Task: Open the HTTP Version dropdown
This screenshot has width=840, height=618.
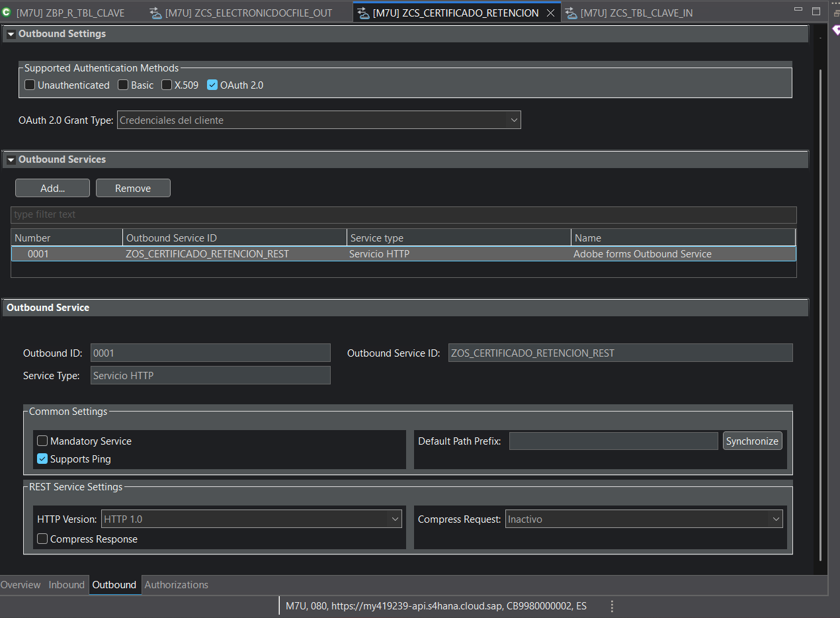Action: pos(251,519)
